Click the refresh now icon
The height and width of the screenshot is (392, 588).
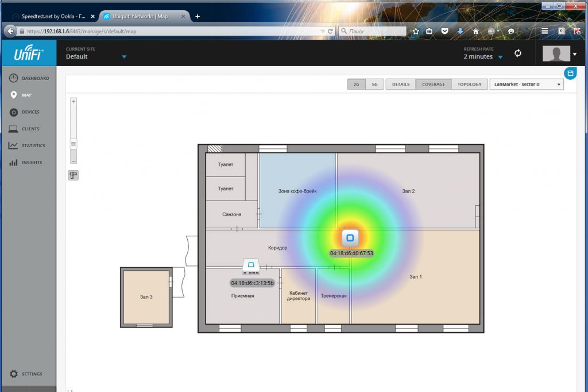518,53
